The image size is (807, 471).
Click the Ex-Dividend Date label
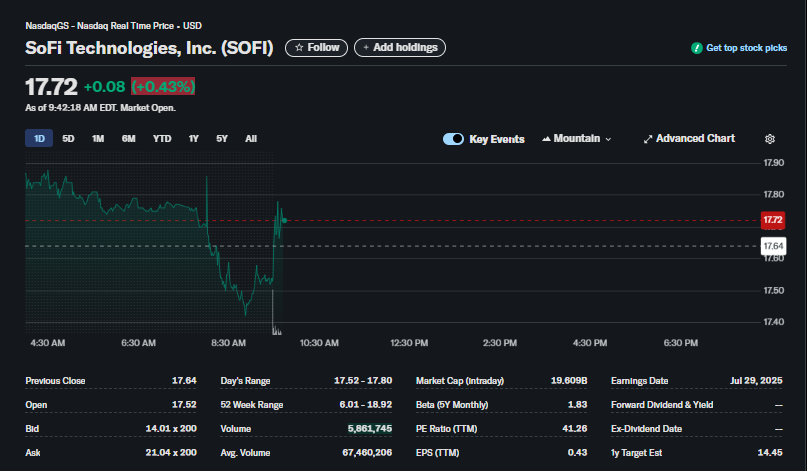646,428
